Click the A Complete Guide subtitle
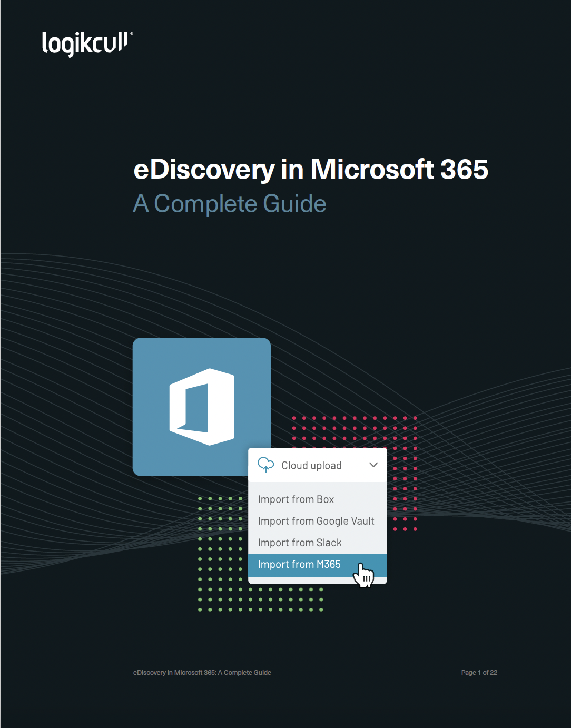Screen dimensions: 571x728 tap(230, 204)
